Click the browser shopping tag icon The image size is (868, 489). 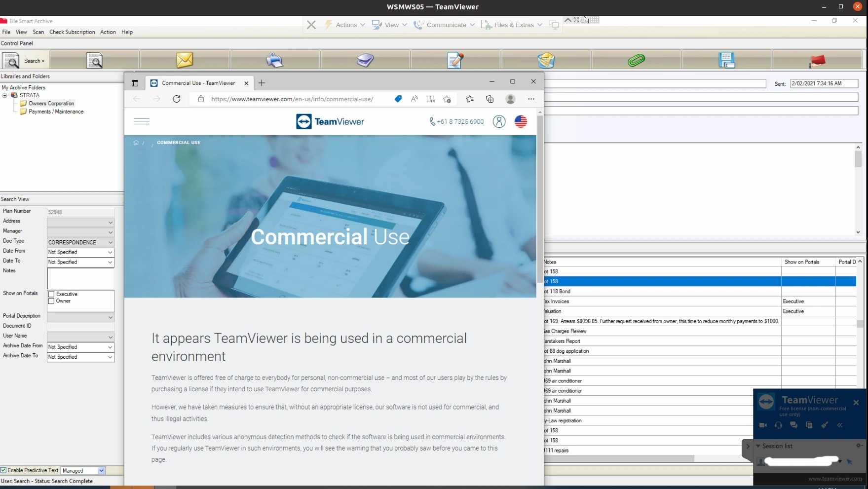398,99
